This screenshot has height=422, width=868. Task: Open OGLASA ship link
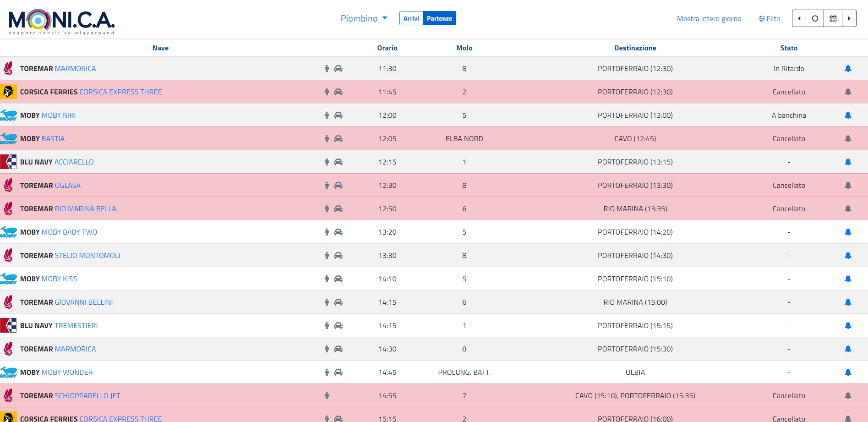(x=68, y=186)
